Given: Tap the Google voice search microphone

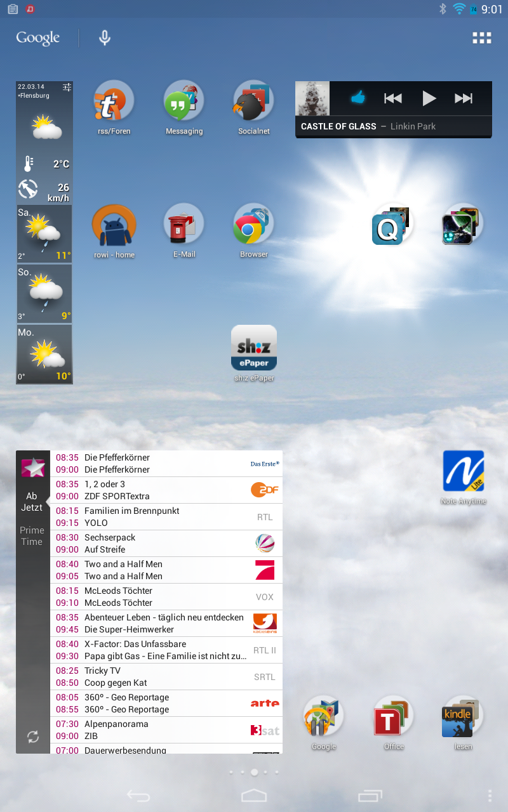Looking at the screenshot, I should tap(105, 38).
